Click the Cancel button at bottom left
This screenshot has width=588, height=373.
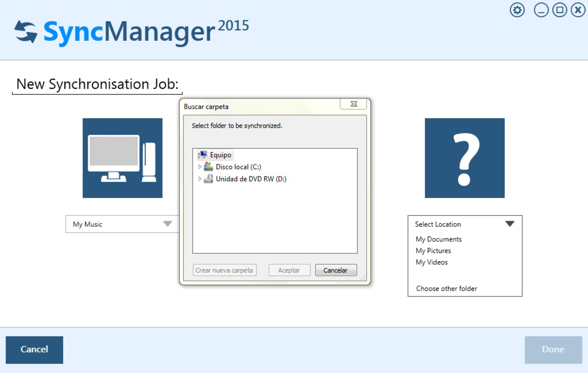tap(34, 349)
